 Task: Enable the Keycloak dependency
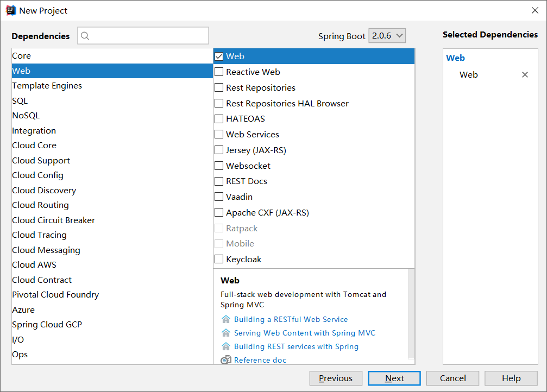point(219,259)
